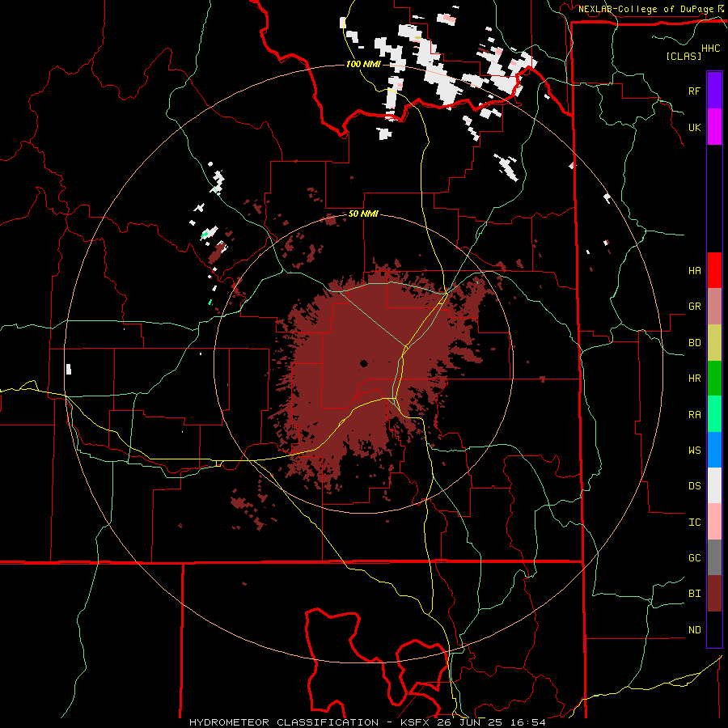
Task: Click the WS legend label
Action: 694,451
